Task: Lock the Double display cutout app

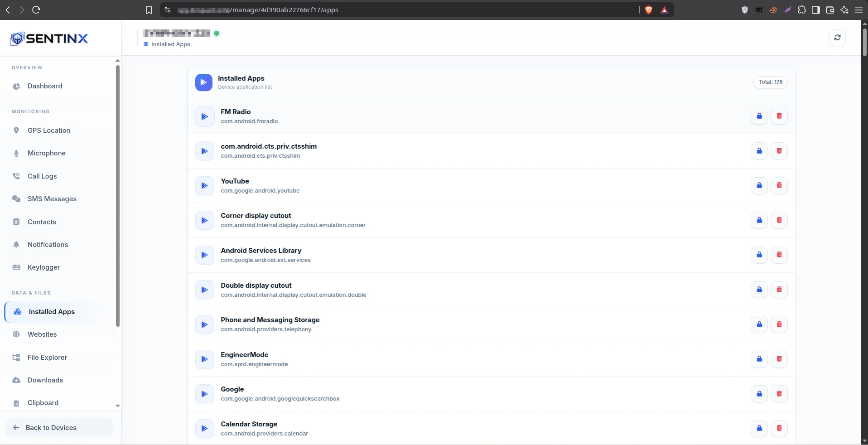Action: click(x=759, y=290)
